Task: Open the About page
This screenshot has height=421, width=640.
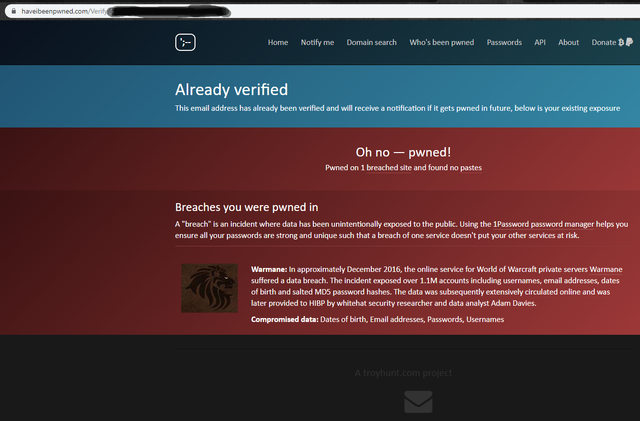Action: point(568,42)
